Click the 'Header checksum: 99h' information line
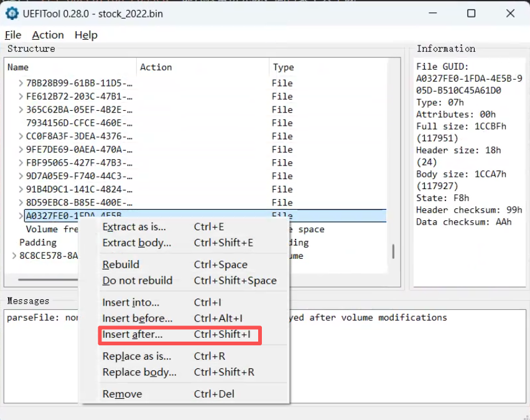 [469, 210]
